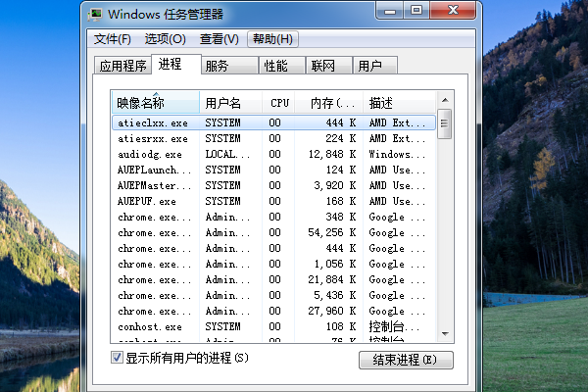Open the 查看(V) menu
This screenshot has height=392, width=588.
click(219, 39)
